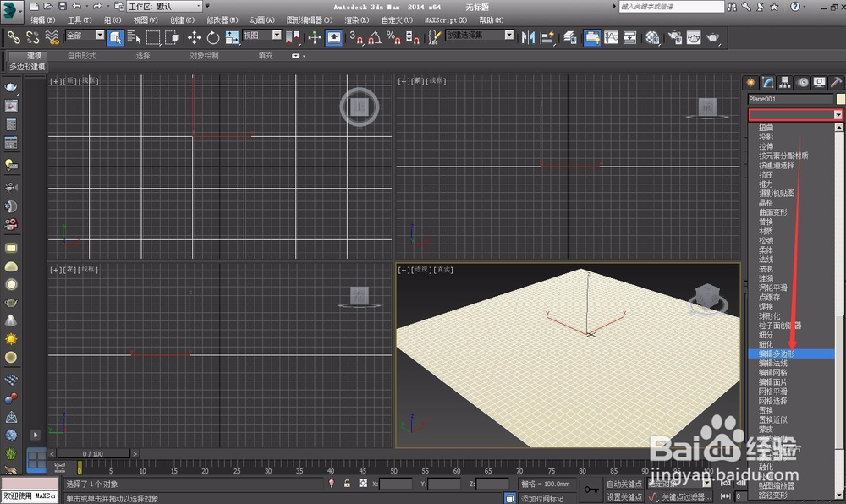Choose Rectangular Selection Region tool
Viewport: 846px width, 504px height.
pyautogui.click(x=153, y=37)
